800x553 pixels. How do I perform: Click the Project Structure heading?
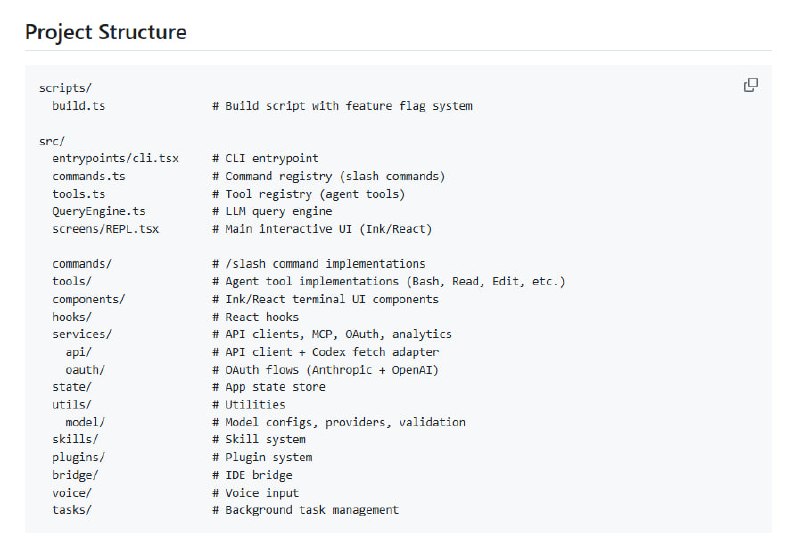[x=106, y=32]
